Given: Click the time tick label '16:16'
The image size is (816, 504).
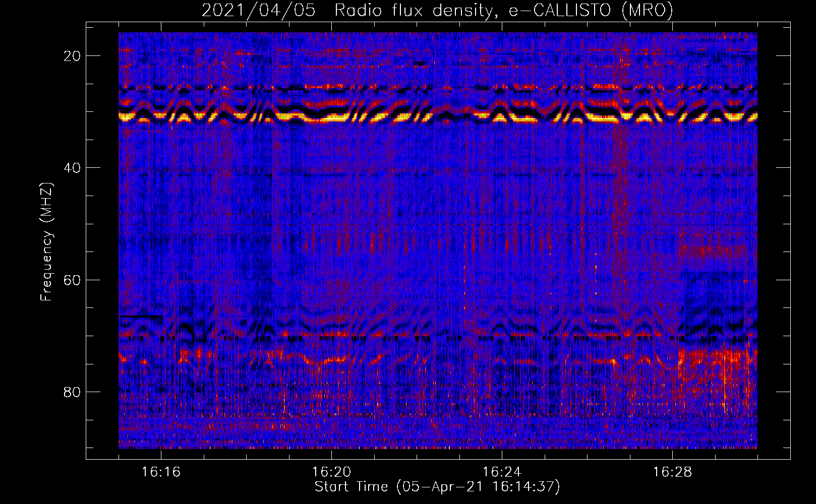Looking at the screenshot, I should click(x=161, y=472).
